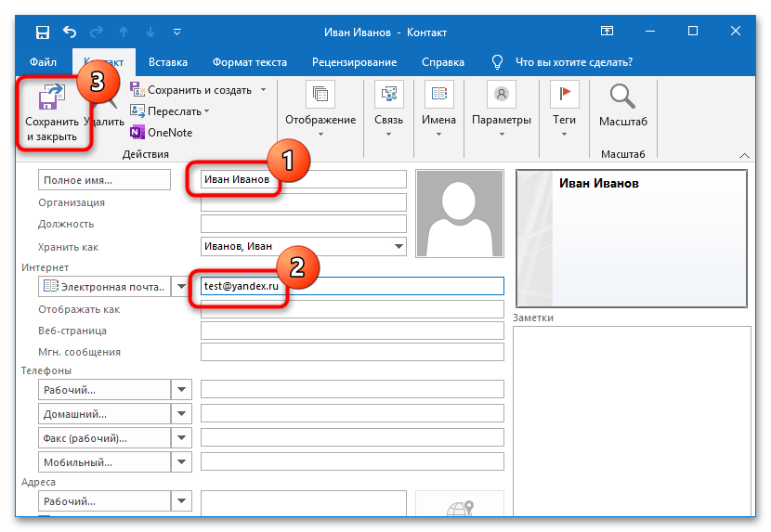Click the Масштаб magnifier icon
This screenshot has width=771, height=532.
coord(622,97)
